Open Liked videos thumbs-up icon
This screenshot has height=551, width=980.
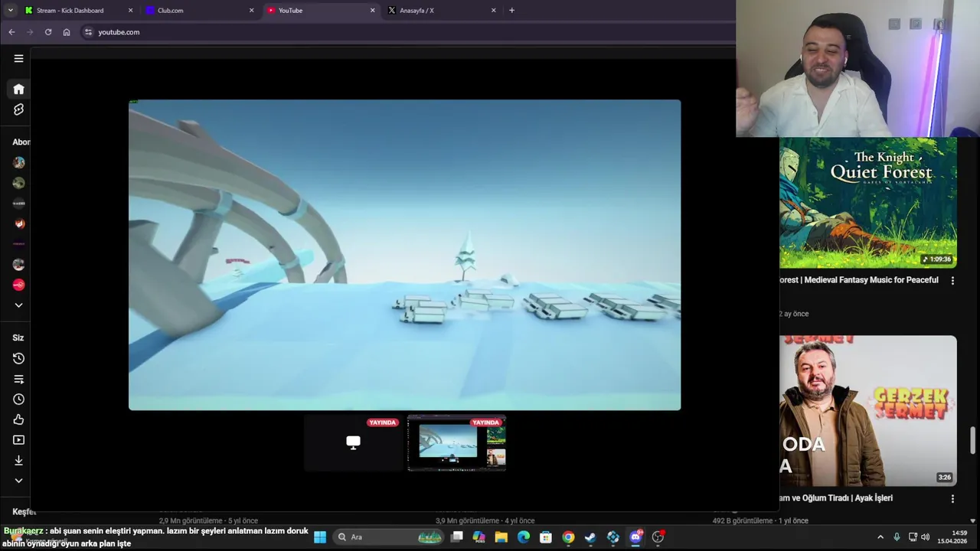[18, 419]
